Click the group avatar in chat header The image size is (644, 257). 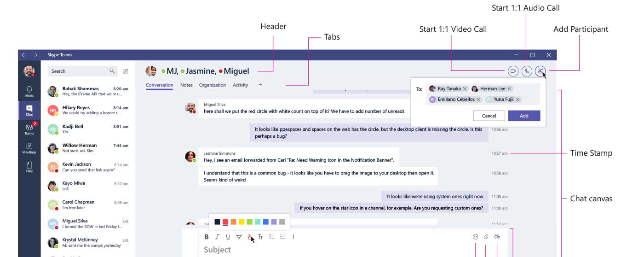click(x=151, y=71)
